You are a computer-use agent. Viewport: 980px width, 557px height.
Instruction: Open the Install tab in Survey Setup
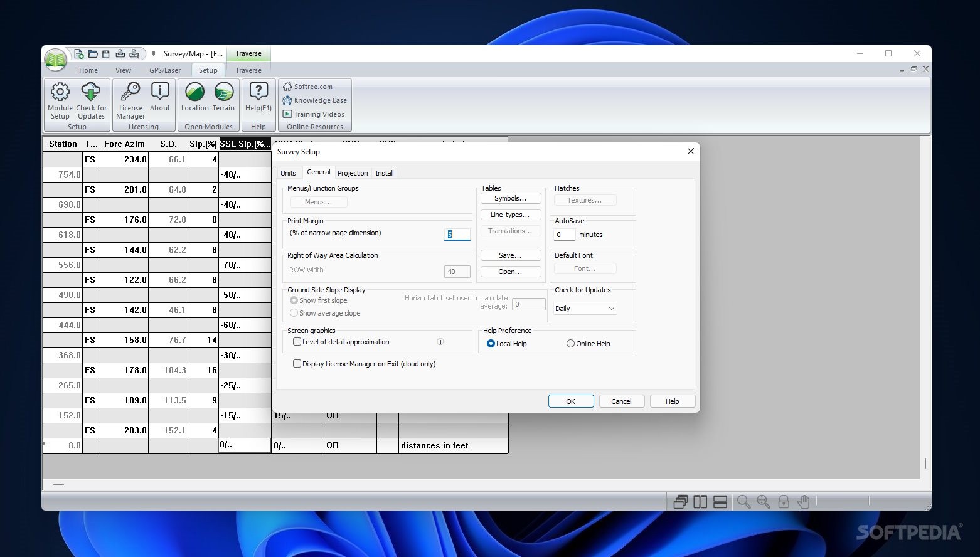(x=385, y=173)
